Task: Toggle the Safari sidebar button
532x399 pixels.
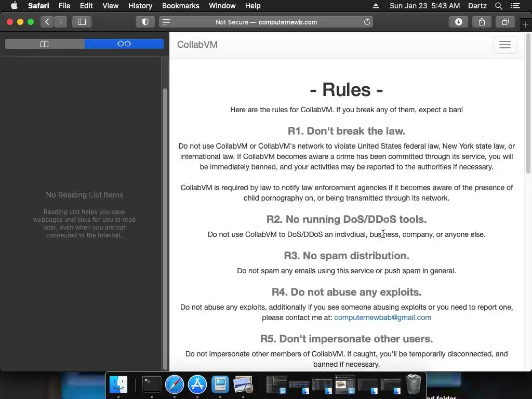Action: pyautogui.click(x=82, y=22)
